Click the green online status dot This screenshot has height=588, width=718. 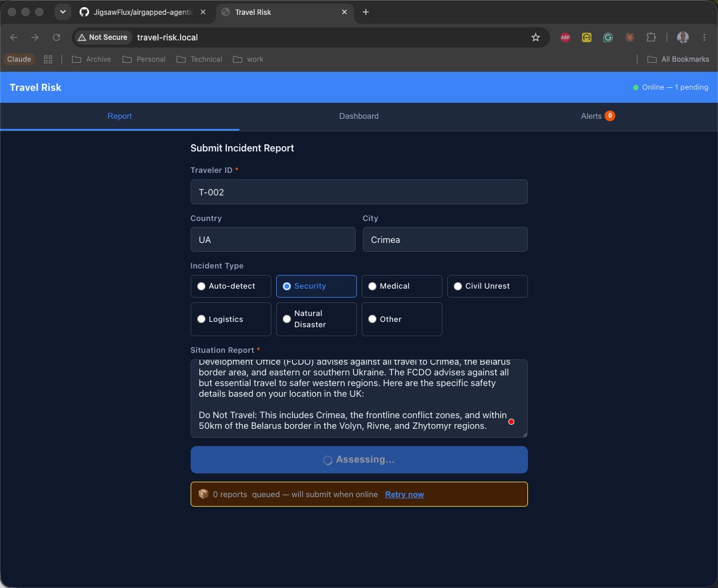click(636, 87)
